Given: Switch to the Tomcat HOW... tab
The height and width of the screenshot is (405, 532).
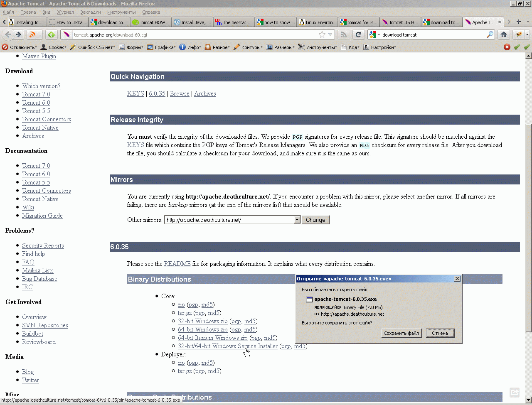Looking at the screenshot, I should (150, 22).
